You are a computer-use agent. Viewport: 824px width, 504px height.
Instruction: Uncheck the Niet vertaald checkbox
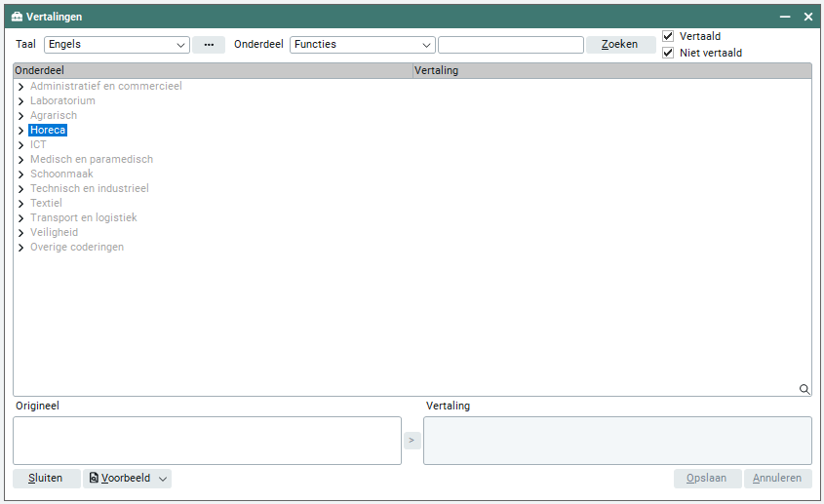(x=668, y=53)
